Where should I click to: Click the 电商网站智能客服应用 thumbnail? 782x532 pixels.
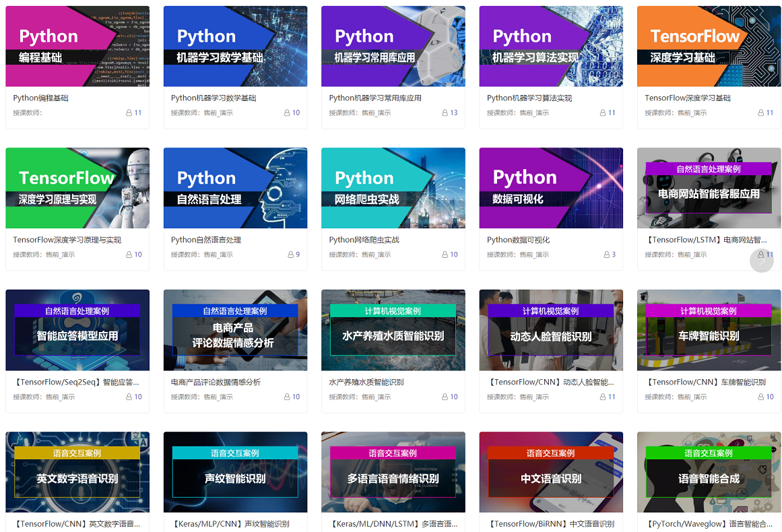coord(709,188)
